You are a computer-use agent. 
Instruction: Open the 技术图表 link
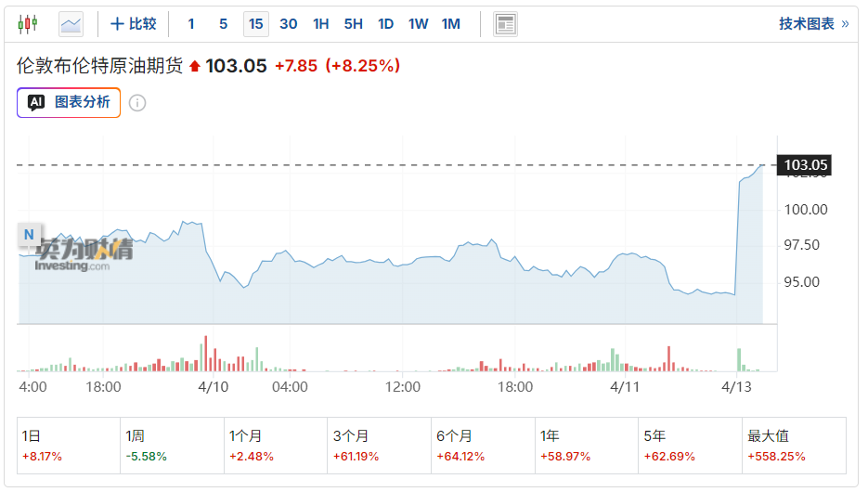[x=813, y=24]
